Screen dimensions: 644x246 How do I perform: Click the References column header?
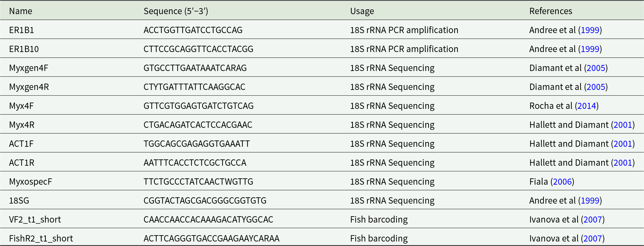[551, 11]
